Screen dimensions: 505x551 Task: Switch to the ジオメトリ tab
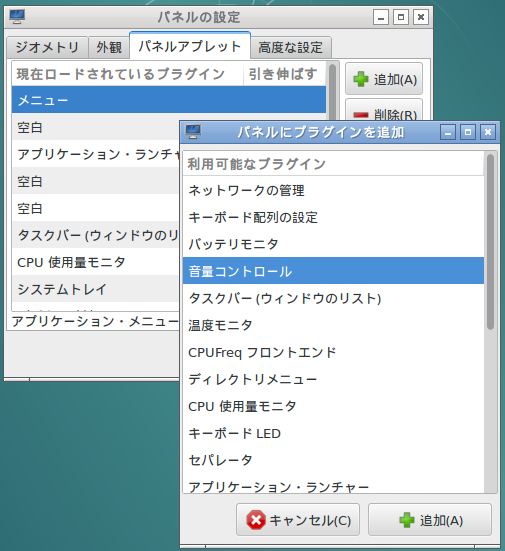pos(47,47)
